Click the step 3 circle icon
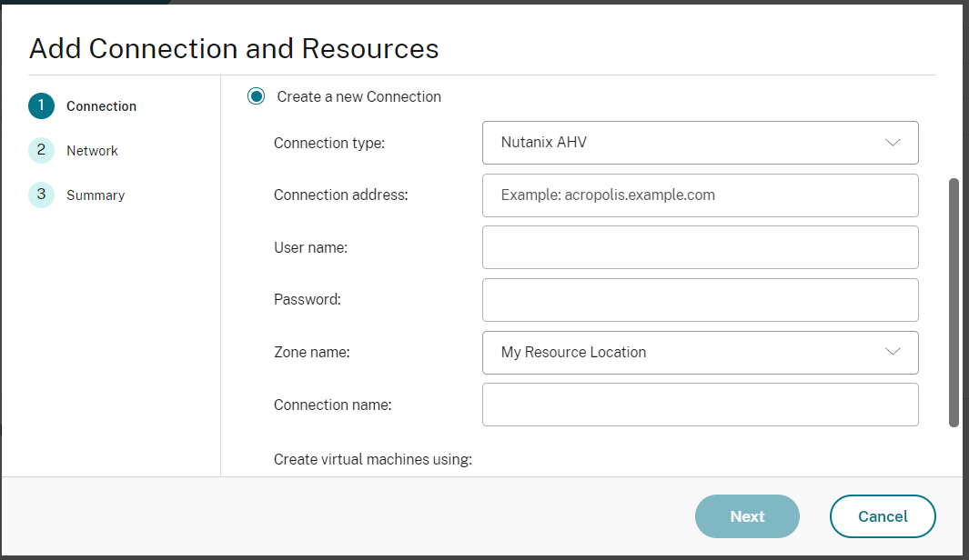The image size is (969, 560). [41, 195]
